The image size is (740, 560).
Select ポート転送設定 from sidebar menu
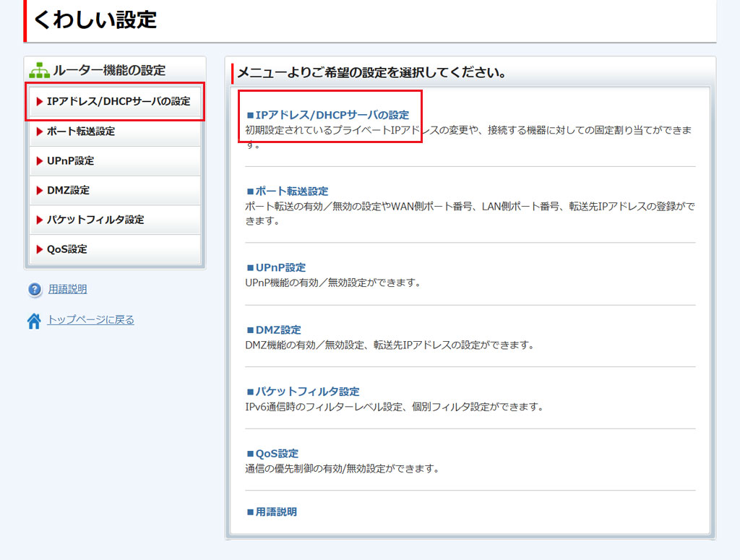click(80, 132)
